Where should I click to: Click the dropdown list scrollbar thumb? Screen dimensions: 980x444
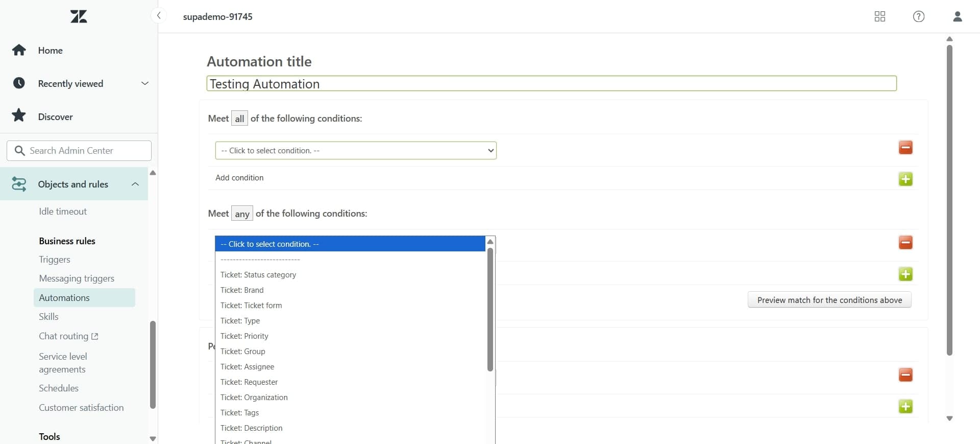click(490, 309)
